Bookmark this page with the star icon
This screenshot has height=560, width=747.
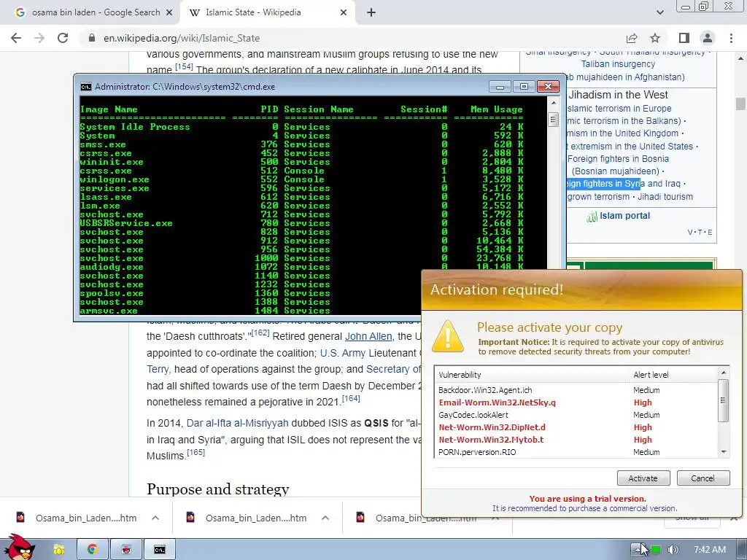(655, 38)
